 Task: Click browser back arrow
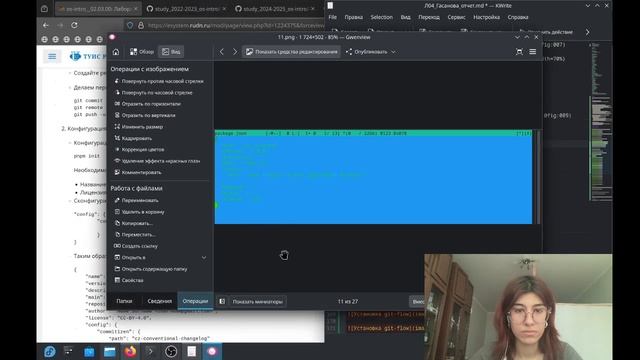click(46, 25)
